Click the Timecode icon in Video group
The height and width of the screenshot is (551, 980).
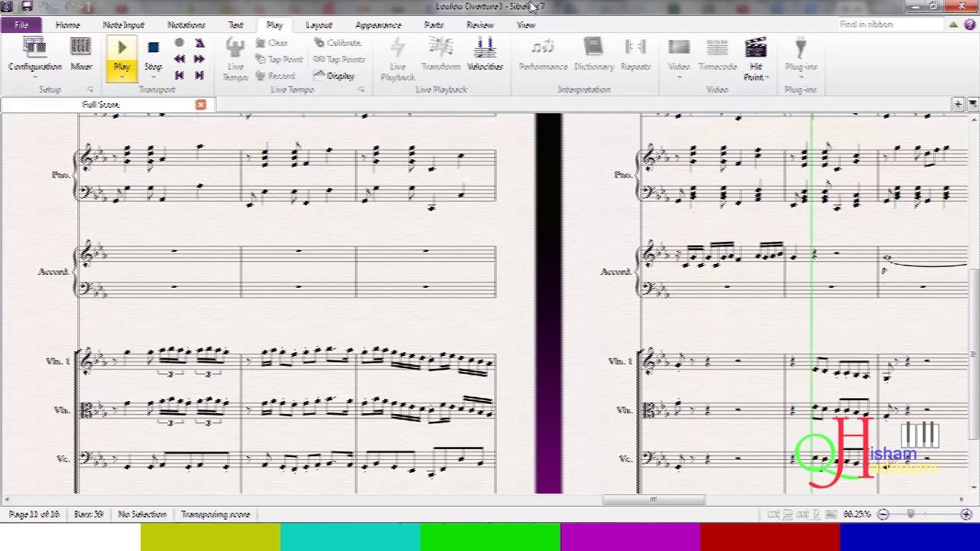[717, 55]
